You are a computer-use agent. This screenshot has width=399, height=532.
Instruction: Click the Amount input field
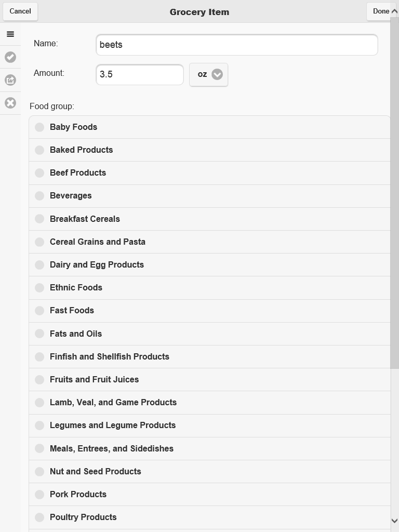pyautogui.click(x=139, y=75)
